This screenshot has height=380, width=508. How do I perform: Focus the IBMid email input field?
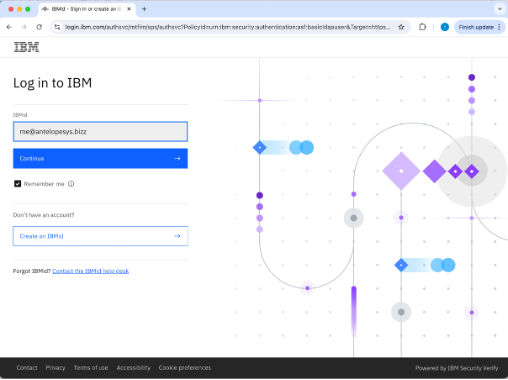pos(100,131)
